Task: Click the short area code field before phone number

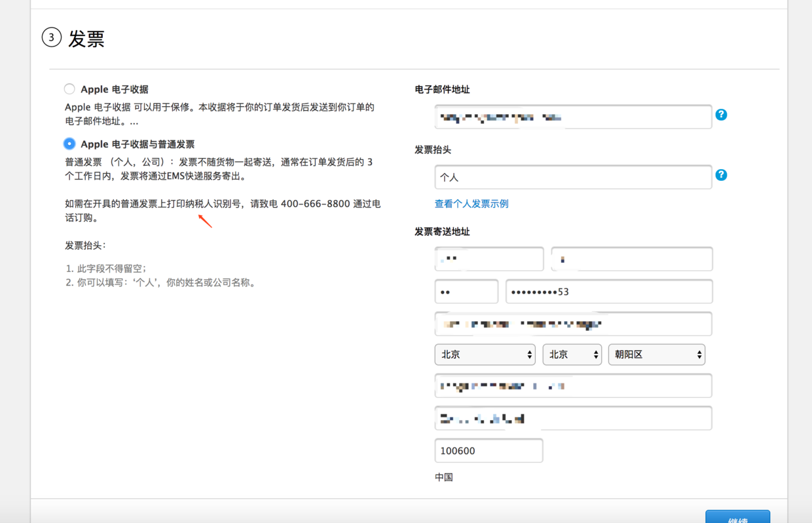Action: pyautogui.click(x=466, y=292)
